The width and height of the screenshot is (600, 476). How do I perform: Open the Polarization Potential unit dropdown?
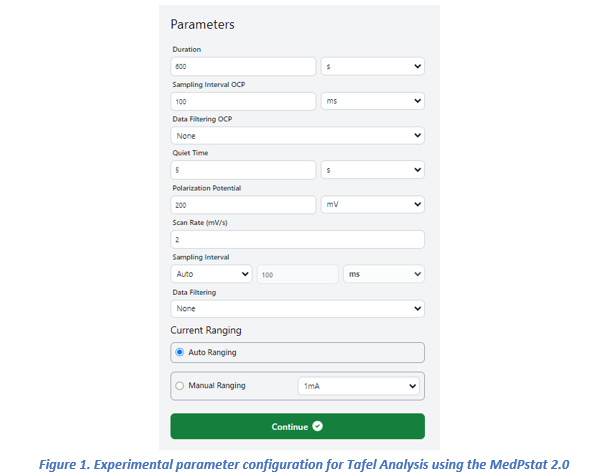[x=372, y=204]
